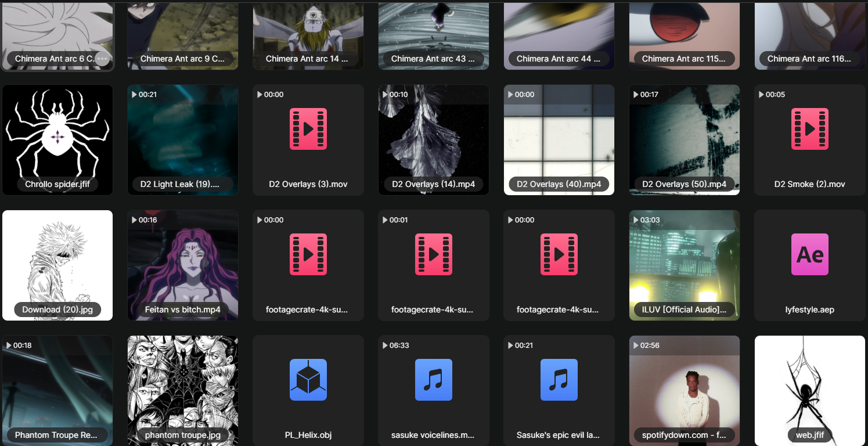
Task: Click the 00:17 duration on D2 Overlays (50)
Action: [649, 95]
